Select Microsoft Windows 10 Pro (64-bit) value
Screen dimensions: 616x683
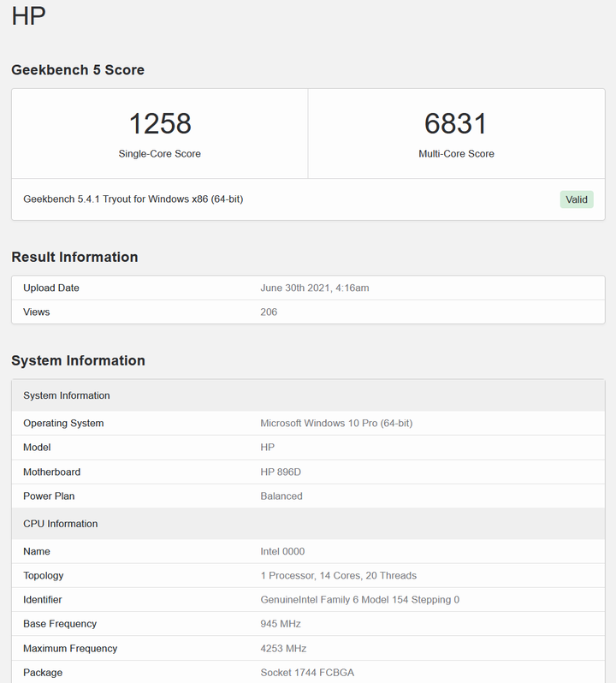pos(336,424)
